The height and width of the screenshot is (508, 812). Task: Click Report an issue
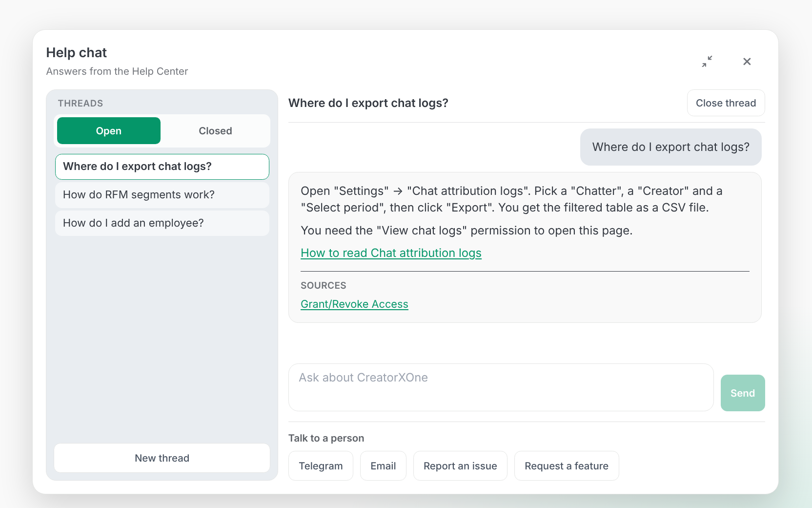[x=460, y=466]
